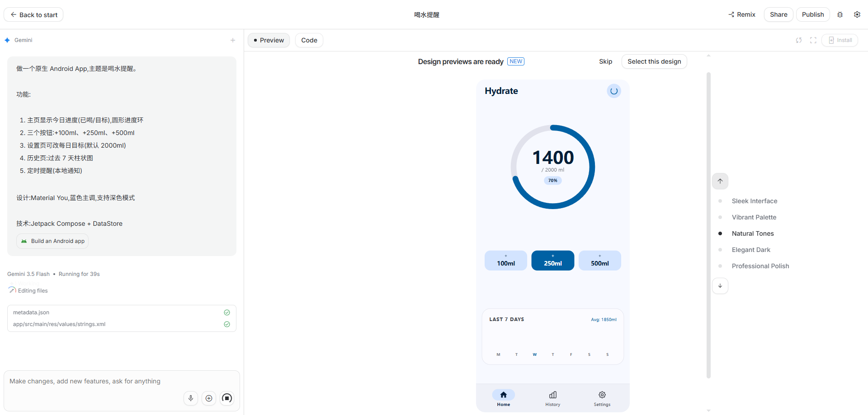Image resolution: width=868 pixels, height=415 pixels.
Task: Toggle fullscreen preview icon
Action: click(813, 40)
